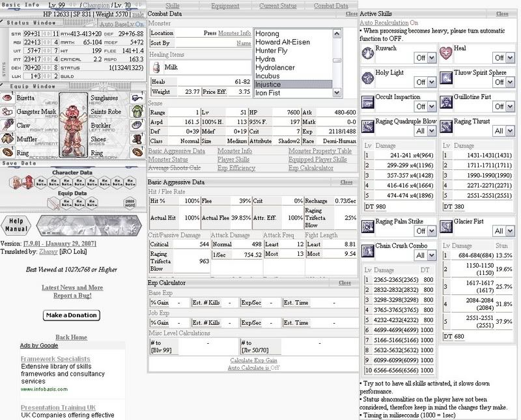Select Incubus in the monster list
The width and height of the screenshot is (521, 420).
[x=294, y=76]
